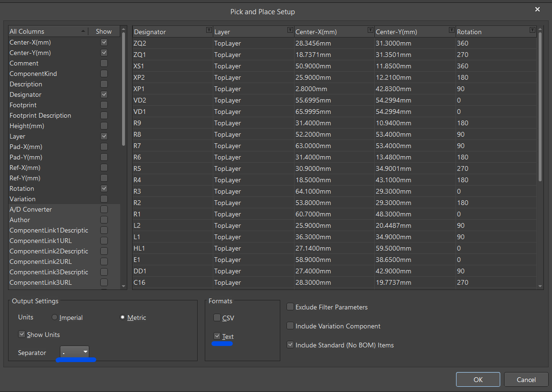Uncheck the Layer show checkbox
Screen dimensions: 552x392
point(104,136)
